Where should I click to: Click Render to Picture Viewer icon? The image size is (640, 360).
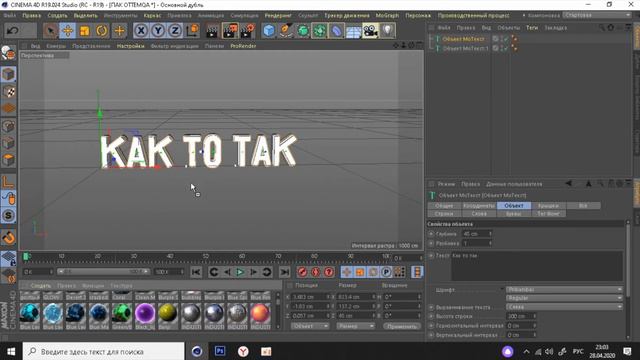click(x=230, y=31)
